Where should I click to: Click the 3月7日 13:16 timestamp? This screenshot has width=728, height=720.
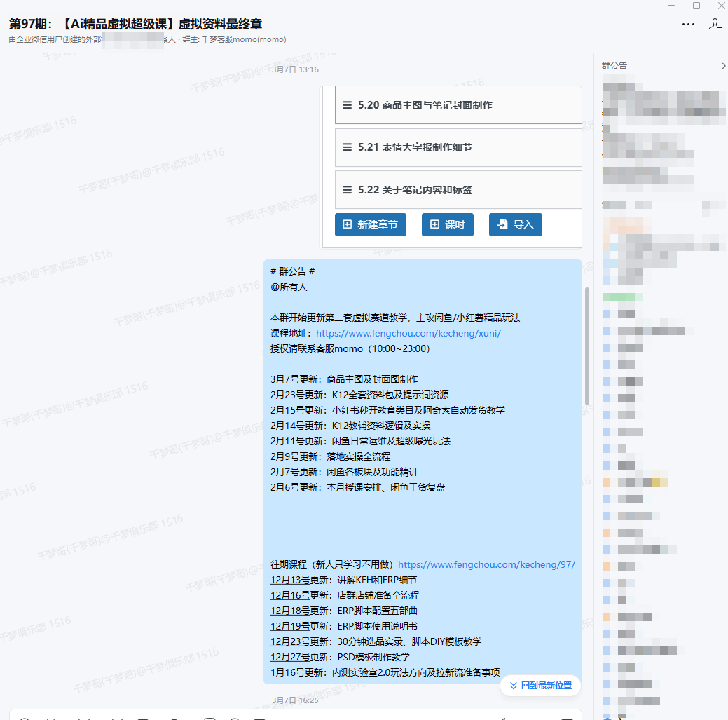click(x=295, y=69)
